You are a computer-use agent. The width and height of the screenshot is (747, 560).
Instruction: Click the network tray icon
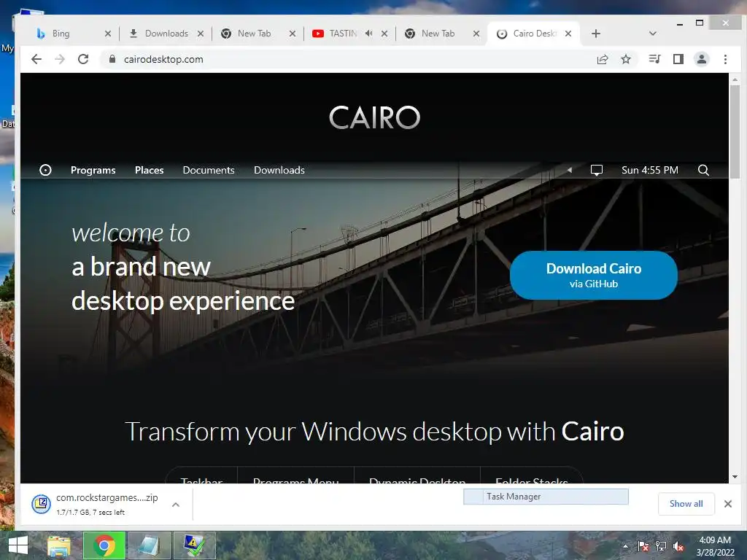click(661, 546)
